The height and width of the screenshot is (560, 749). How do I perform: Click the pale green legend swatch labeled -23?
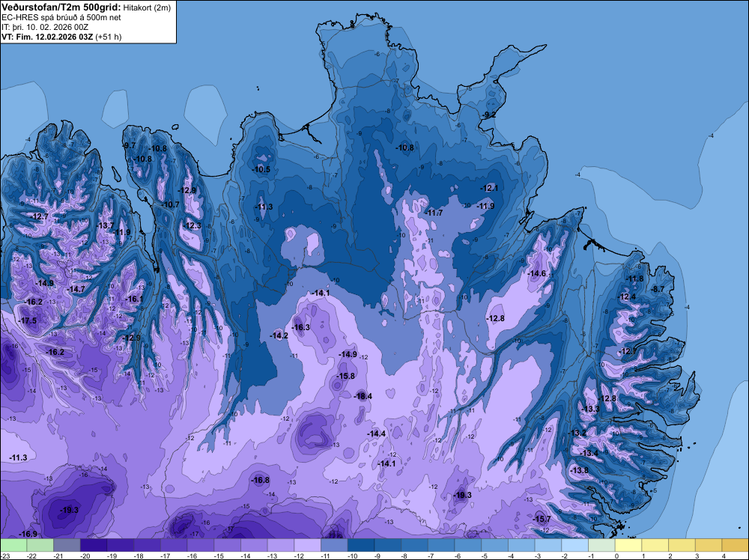tap(13, 545)
